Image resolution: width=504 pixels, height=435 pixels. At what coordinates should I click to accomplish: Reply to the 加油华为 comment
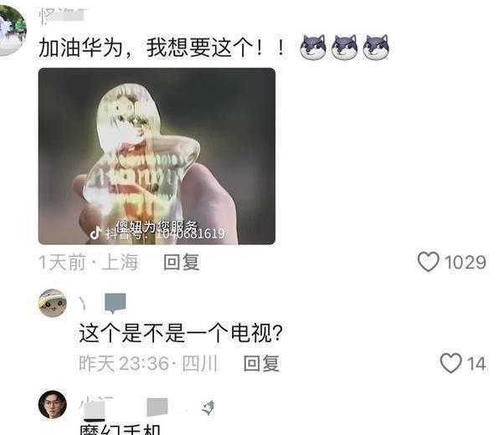(x=182, y=262)
